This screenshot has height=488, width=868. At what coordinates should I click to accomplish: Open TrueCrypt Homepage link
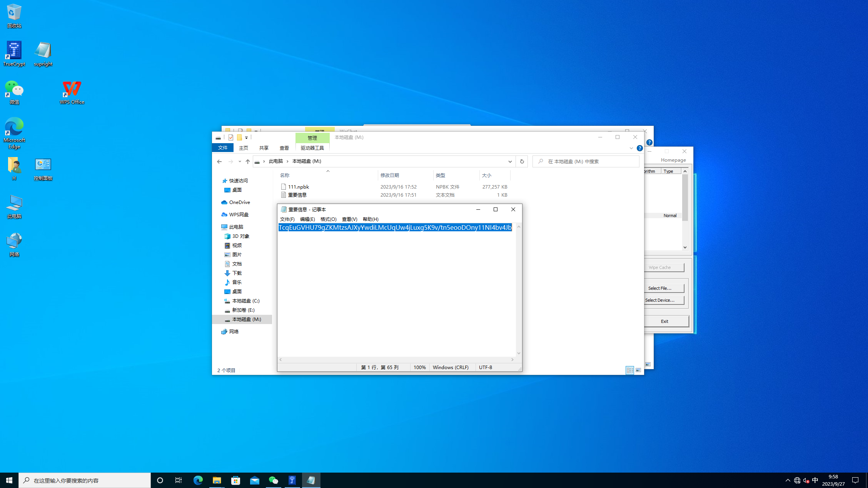tap(673, 160)
